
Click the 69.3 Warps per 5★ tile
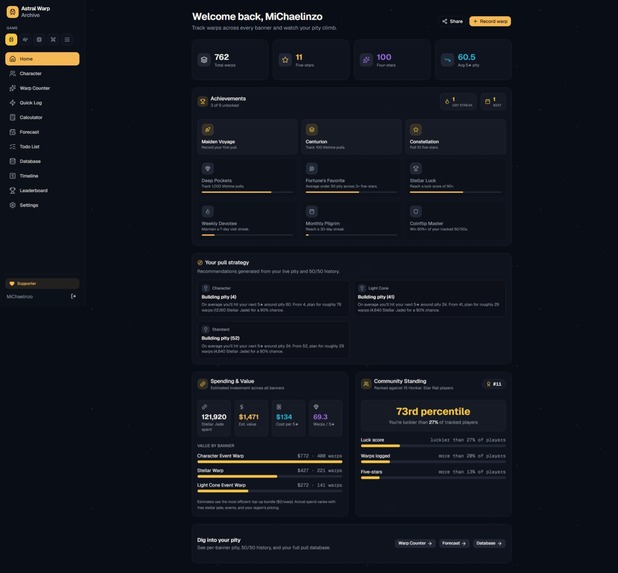click(326, 418)
